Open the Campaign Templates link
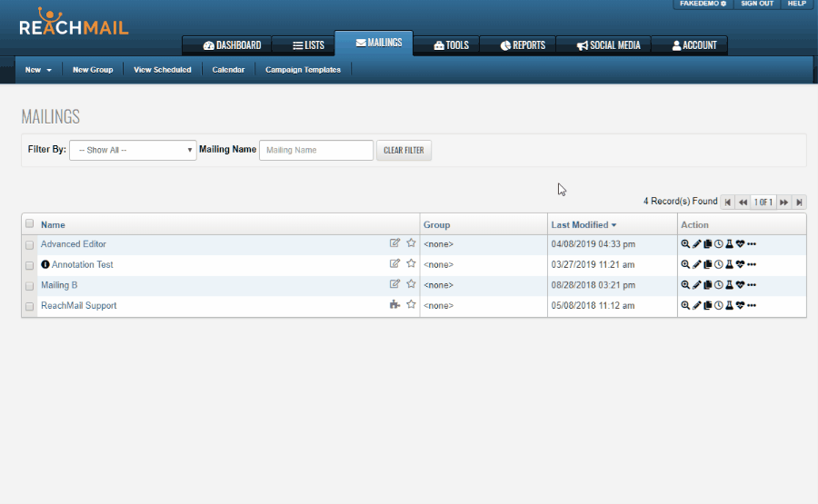This screenshot has height=504, width=818. pyautogui.click(x=303, y=70)
